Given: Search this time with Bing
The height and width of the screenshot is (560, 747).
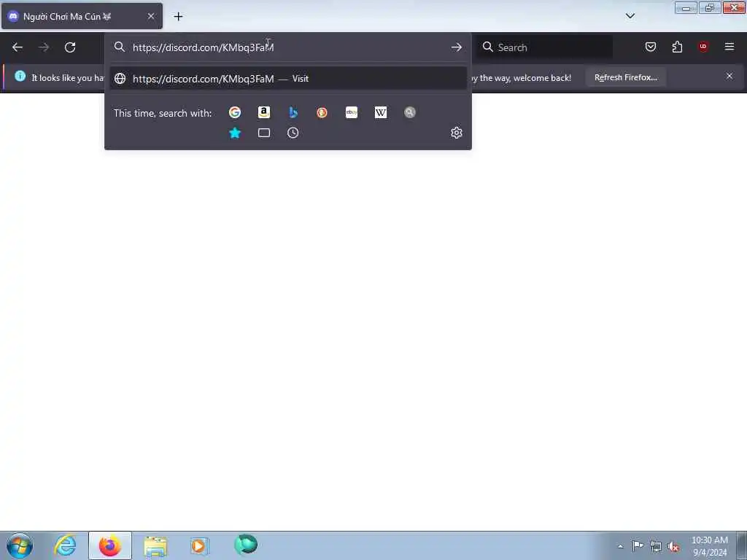Looking at the screenshot, I should coord(293,112).
